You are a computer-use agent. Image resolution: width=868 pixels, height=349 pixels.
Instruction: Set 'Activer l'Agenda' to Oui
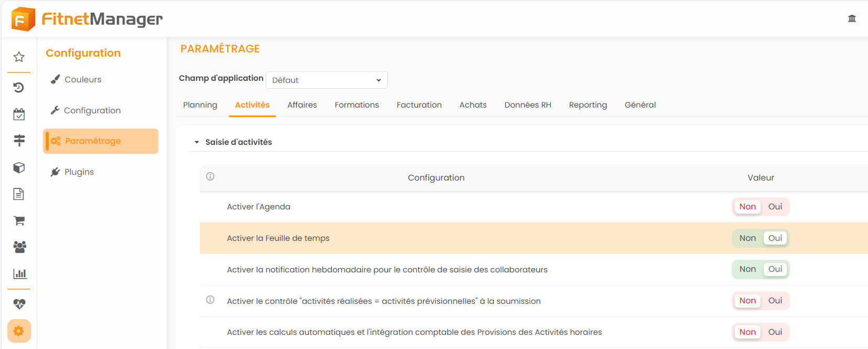tap(775, 207)
